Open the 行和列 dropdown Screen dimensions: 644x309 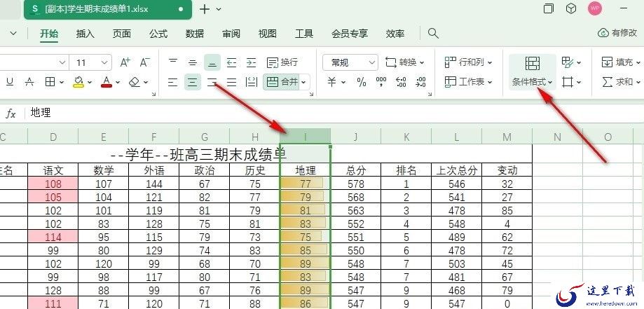[x=468, y=62]
